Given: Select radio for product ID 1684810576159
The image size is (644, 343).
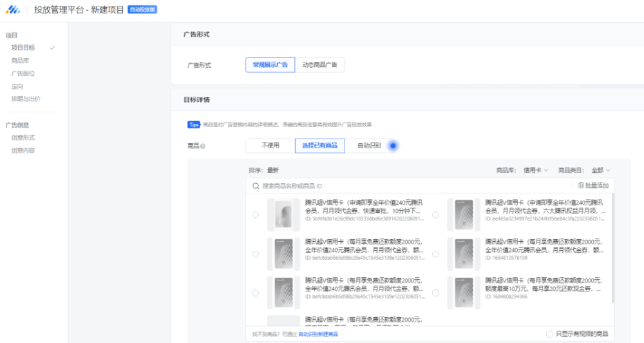Looking at the screenshot, I should point(435,254).
